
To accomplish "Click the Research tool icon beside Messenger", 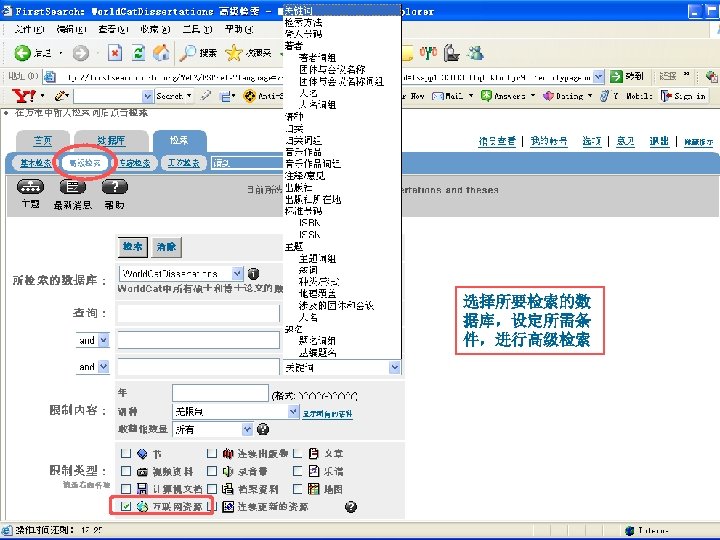I will click(452, 53).
